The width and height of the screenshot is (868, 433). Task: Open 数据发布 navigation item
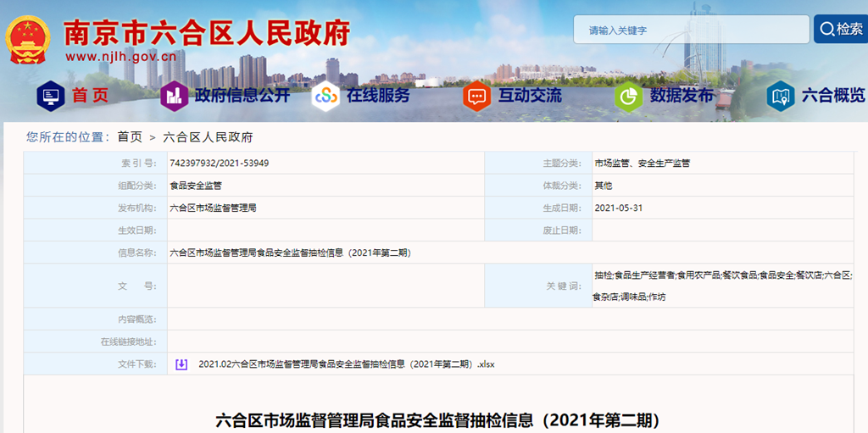(x=682, y=96)
